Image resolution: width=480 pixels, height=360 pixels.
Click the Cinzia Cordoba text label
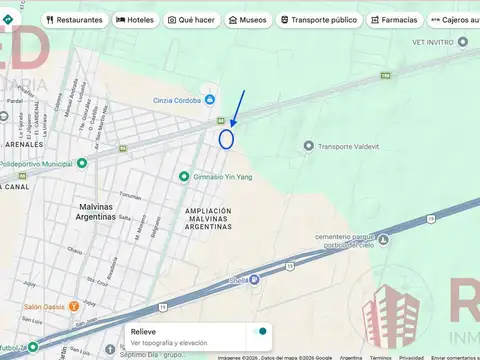[x=177, y=100]
